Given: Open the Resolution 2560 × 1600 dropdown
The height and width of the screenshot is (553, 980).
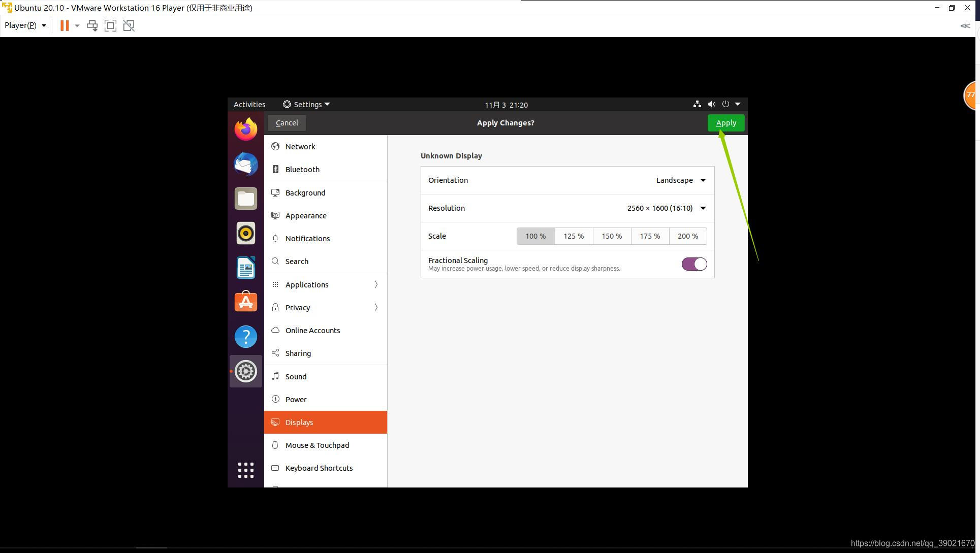Looking at the screenshot, I should point(667,208).
